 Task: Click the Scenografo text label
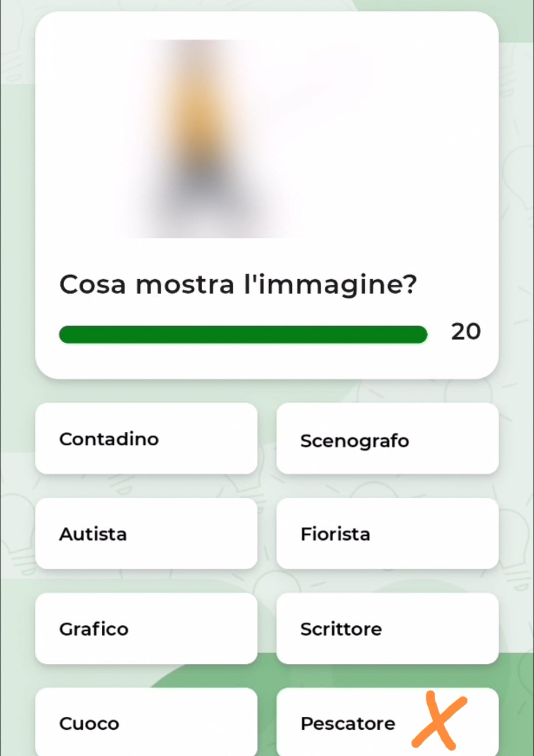355,441
